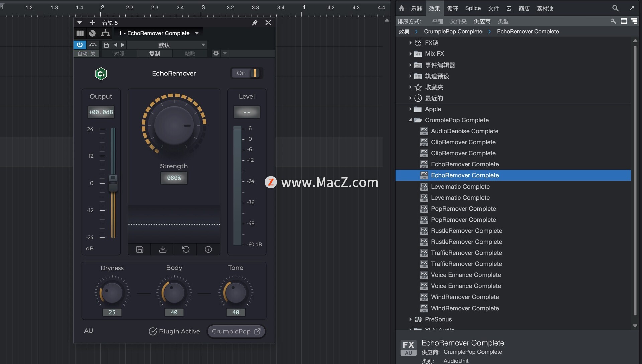
Task: Click the Body knob
Action: point(174,293)
